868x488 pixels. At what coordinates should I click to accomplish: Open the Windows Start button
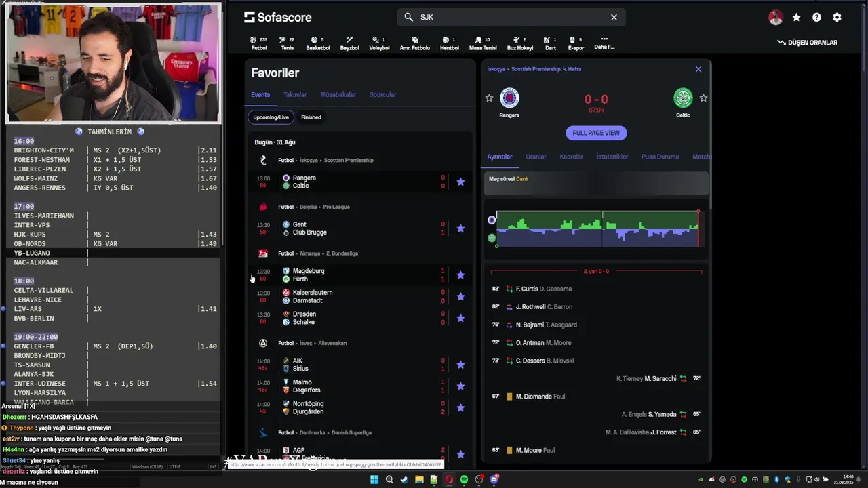374,480
